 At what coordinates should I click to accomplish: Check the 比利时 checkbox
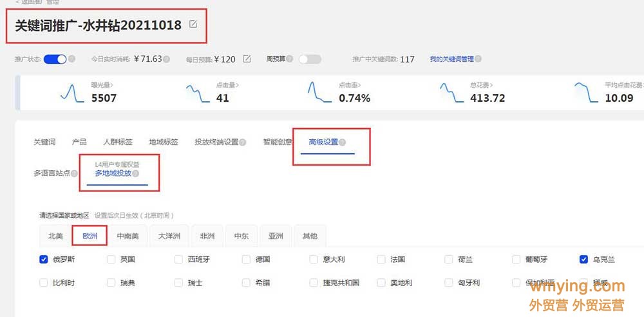(x=44, y=283)
